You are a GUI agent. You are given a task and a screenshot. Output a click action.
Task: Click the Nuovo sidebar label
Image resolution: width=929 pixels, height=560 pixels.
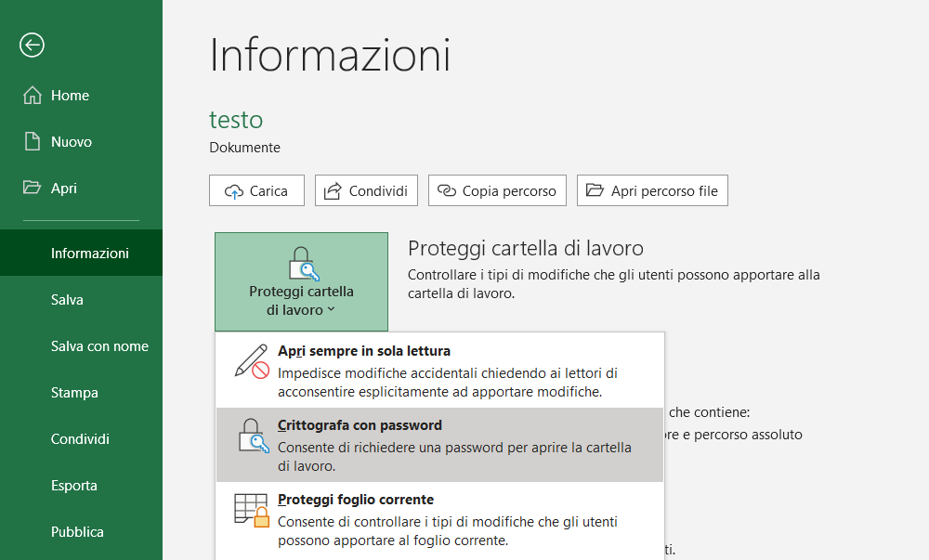click(x=72, y=142)
